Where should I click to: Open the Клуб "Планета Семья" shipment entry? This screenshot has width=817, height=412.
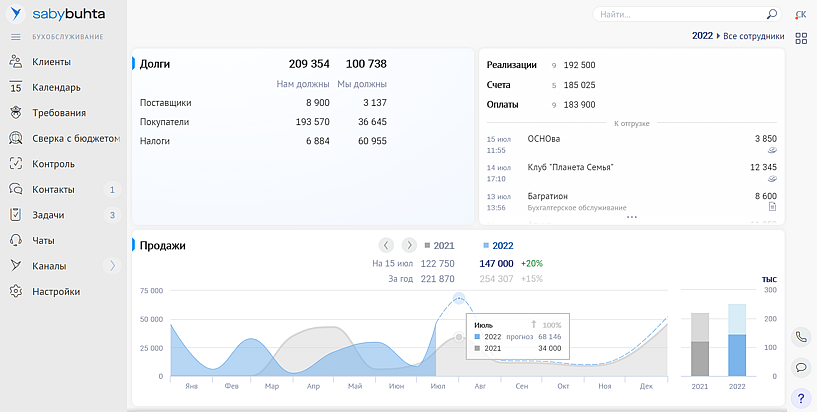point(570,167)
